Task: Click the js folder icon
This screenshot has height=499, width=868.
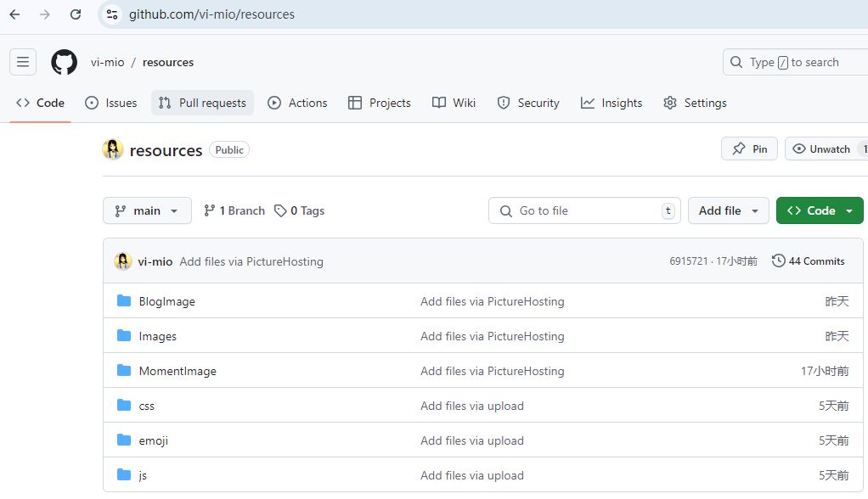Action: point(124,475)
